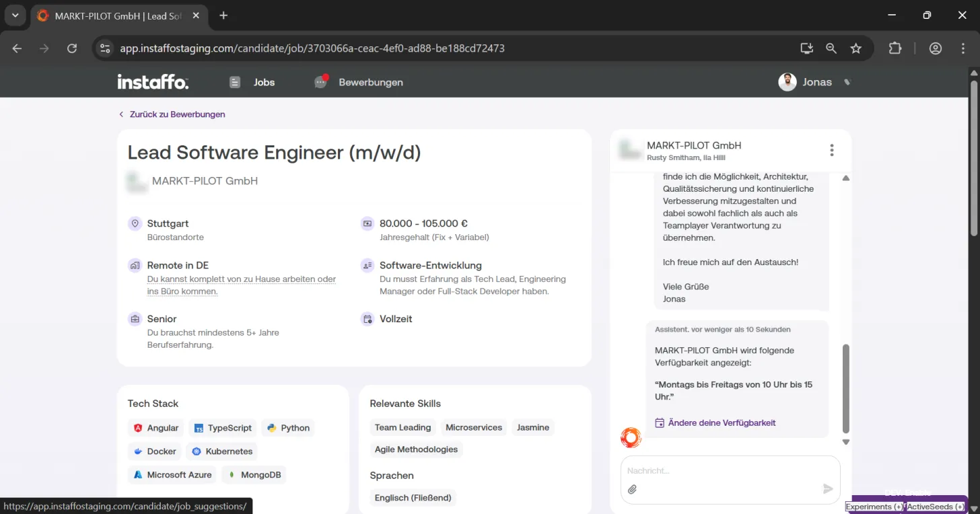Open the zoom magnifier icon
The height and width of the screenshot is (514, 980).
point(831,48)
